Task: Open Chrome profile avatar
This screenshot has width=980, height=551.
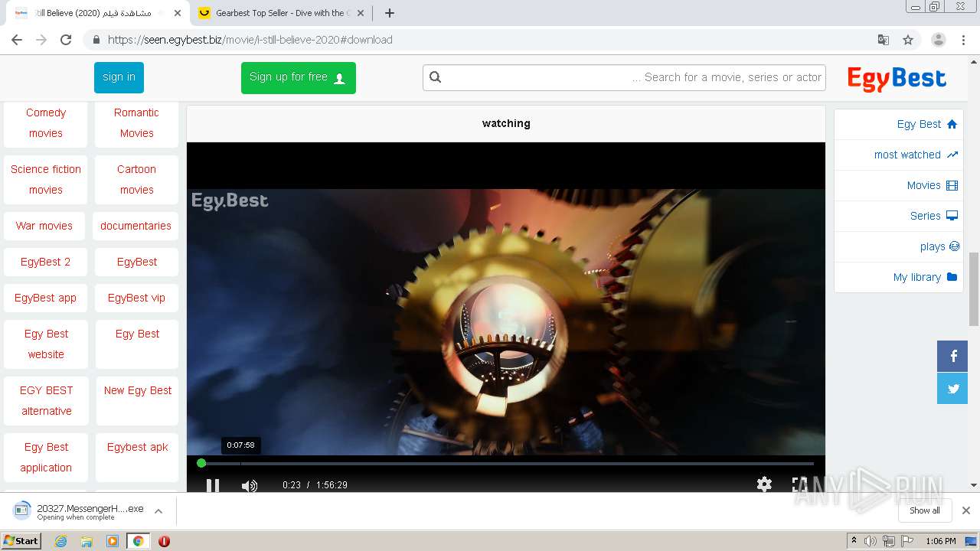Action: pos(938,40)
